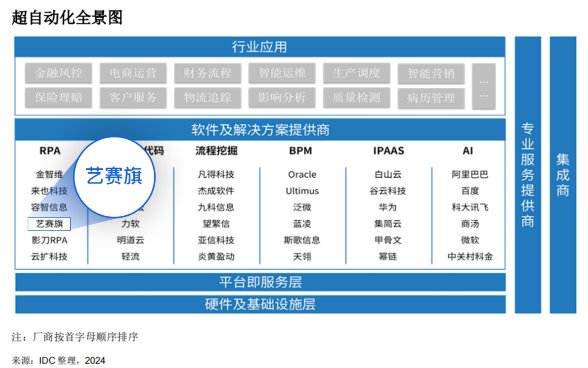This screenshot has height=368, width=588.
Task: Select Ultimus vendor name
Action: (302, 191)
